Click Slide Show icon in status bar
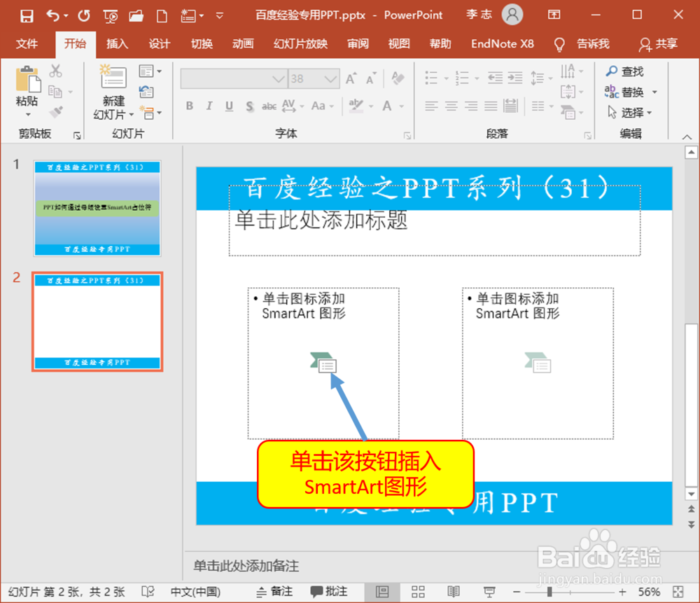The height and width of the screenshot is (603, 700). 489,592
